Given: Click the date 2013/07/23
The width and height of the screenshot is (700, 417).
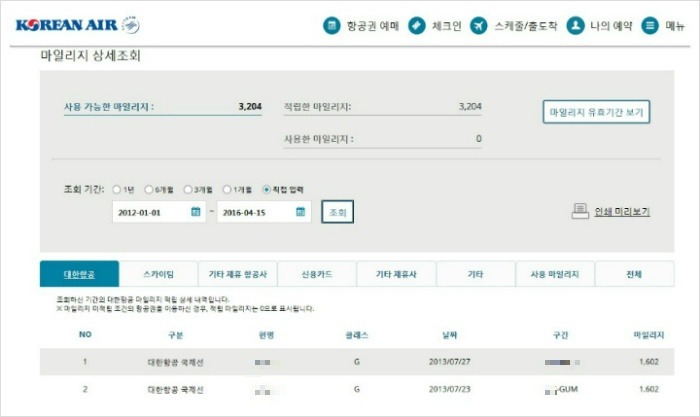Looking at the screenshot, I should pyautogui.click(x=450, y=389).
